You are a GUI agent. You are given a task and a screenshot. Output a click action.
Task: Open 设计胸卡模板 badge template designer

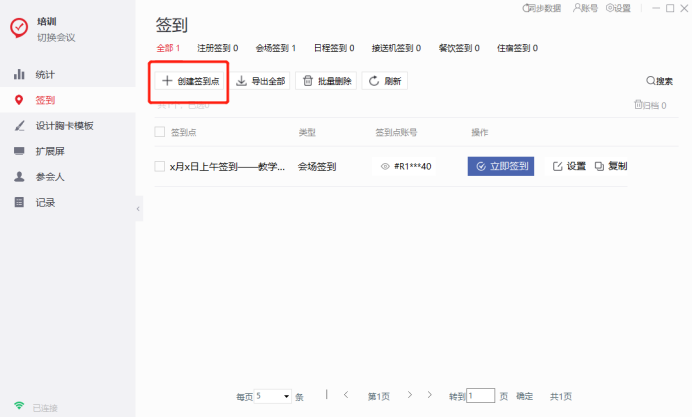coord(63,125)
